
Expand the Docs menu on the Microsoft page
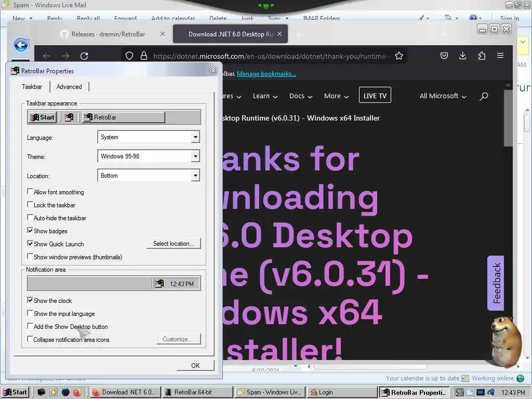pyautogui.click(x=300, y=96)
